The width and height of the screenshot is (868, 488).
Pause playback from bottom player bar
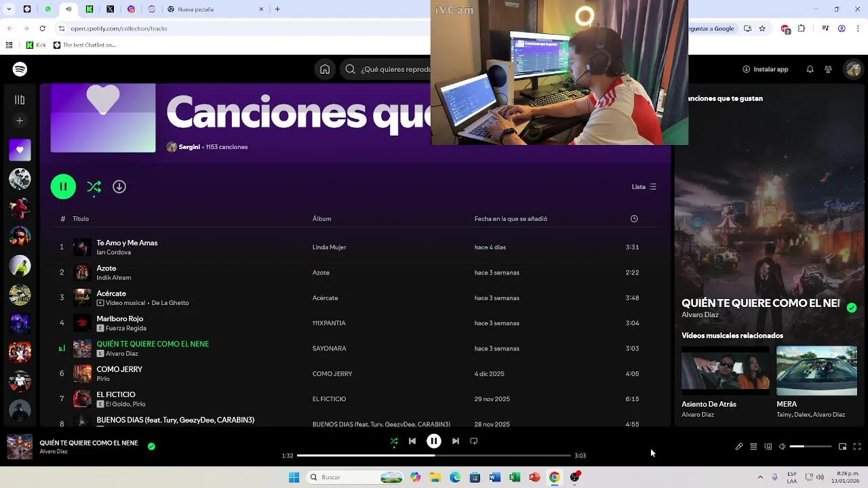(x=434, y=441)
